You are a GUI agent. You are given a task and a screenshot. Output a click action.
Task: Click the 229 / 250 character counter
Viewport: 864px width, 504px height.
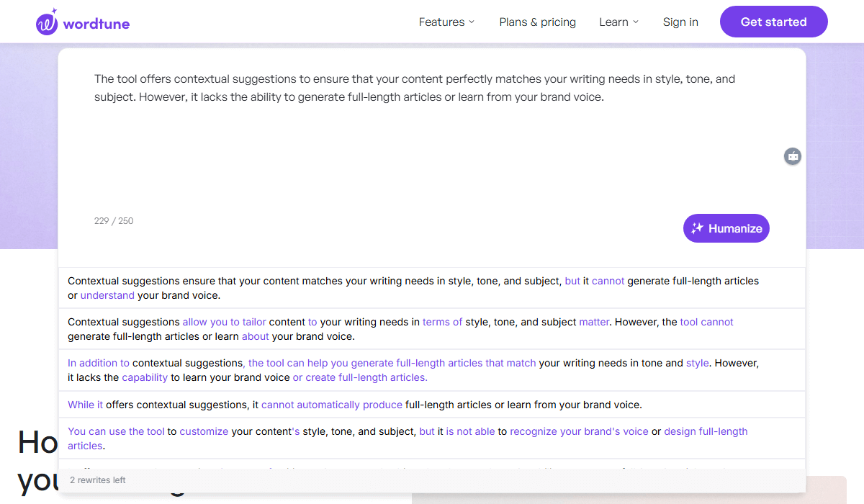point(114,221)
